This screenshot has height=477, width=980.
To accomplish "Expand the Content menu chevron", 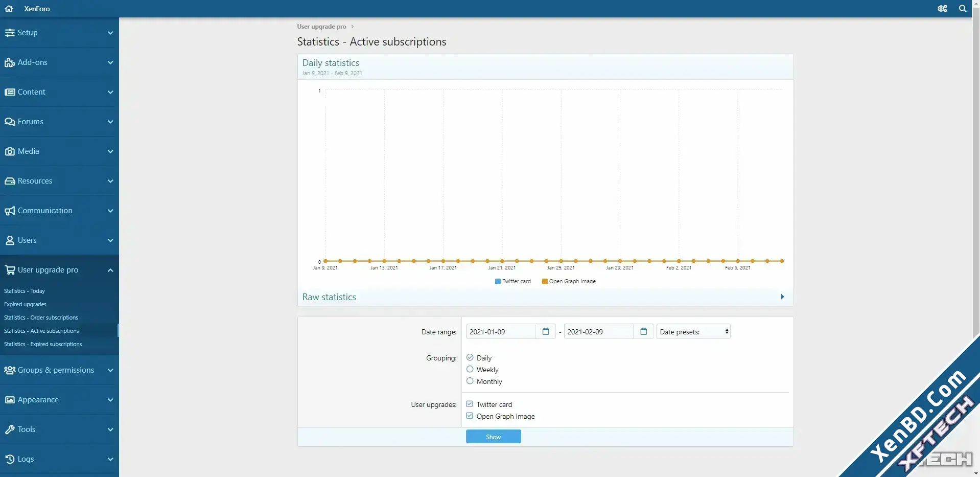I will (110, 92).
